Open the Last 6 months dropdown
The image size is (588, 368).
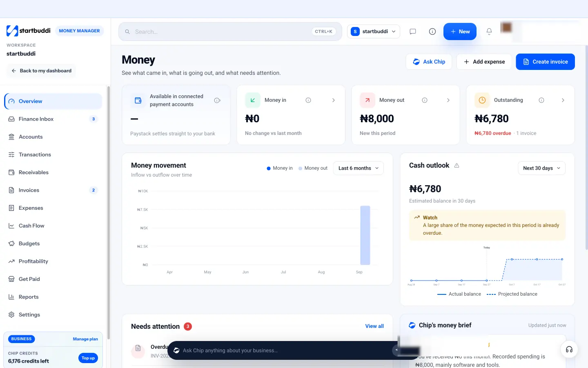coord(359,168)
